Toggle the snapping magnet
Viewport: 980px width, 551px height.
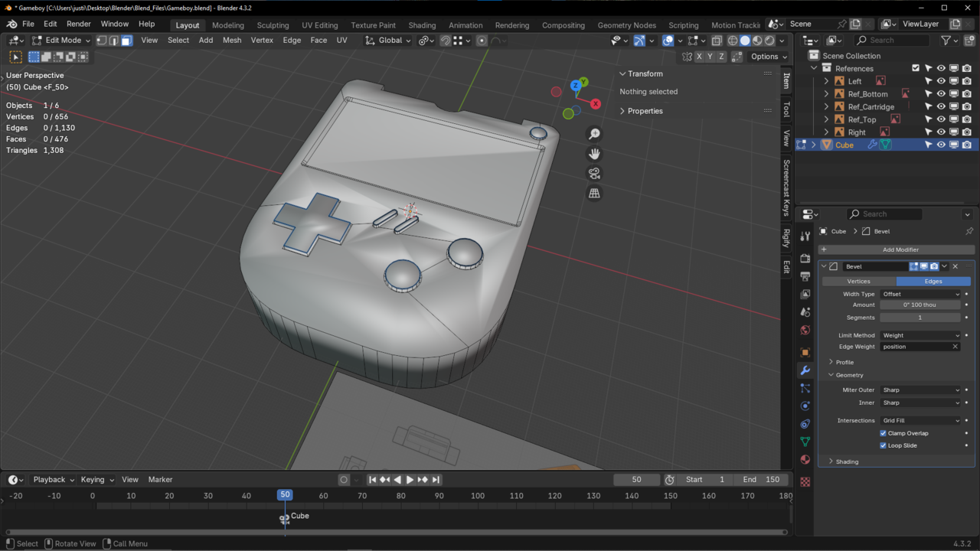point(446,41)
